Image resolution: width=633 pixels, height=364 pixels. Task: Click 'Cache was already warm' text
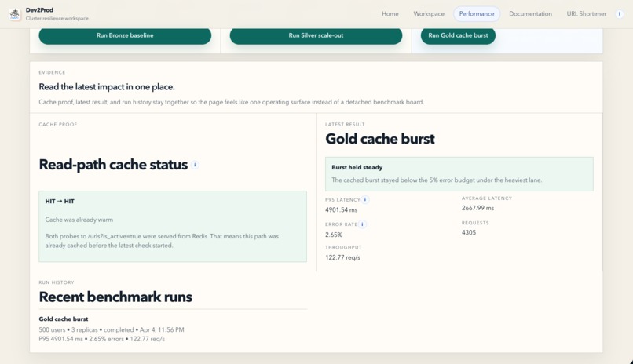79,220
